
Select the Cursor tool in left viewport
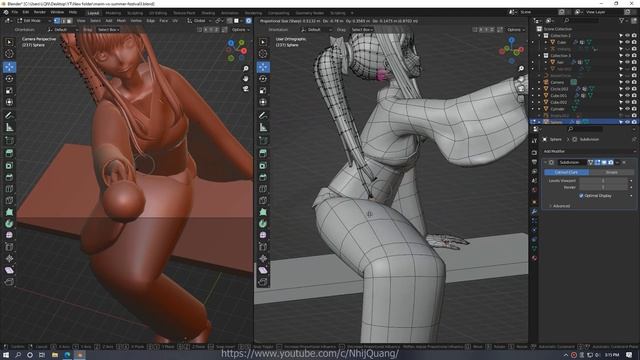[9, 54]
